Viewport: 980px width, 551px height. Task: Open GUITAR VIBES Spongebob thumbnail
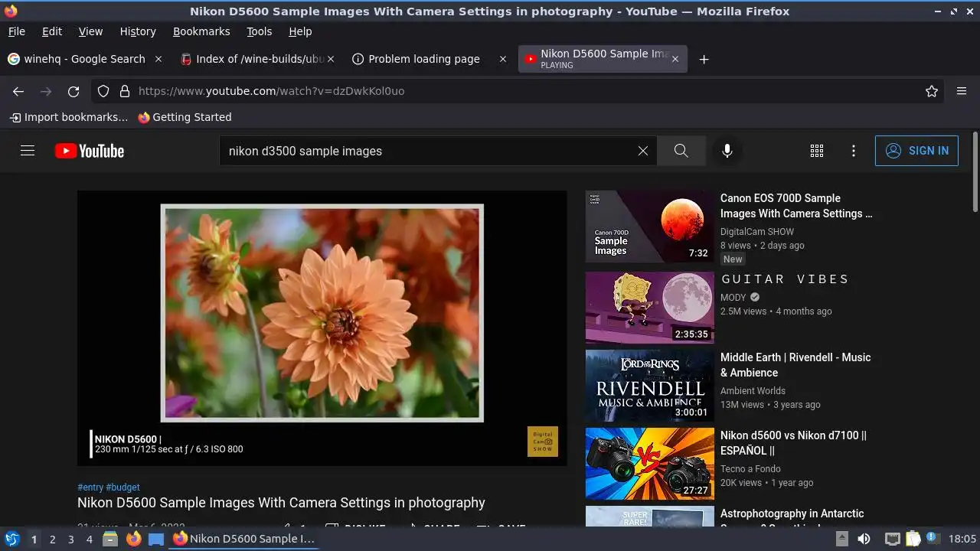pyautogui.click(x=649, y=308)
